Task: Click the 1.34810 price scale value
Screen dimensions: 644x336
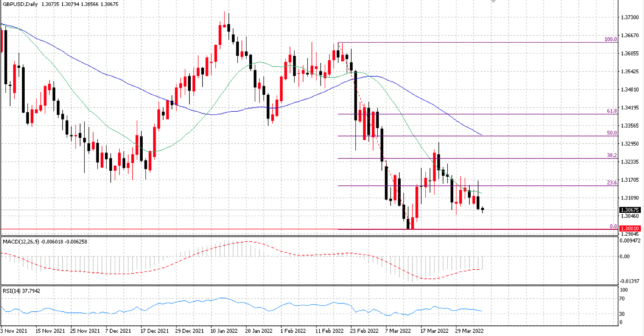Action: click(x=630, y=90)
